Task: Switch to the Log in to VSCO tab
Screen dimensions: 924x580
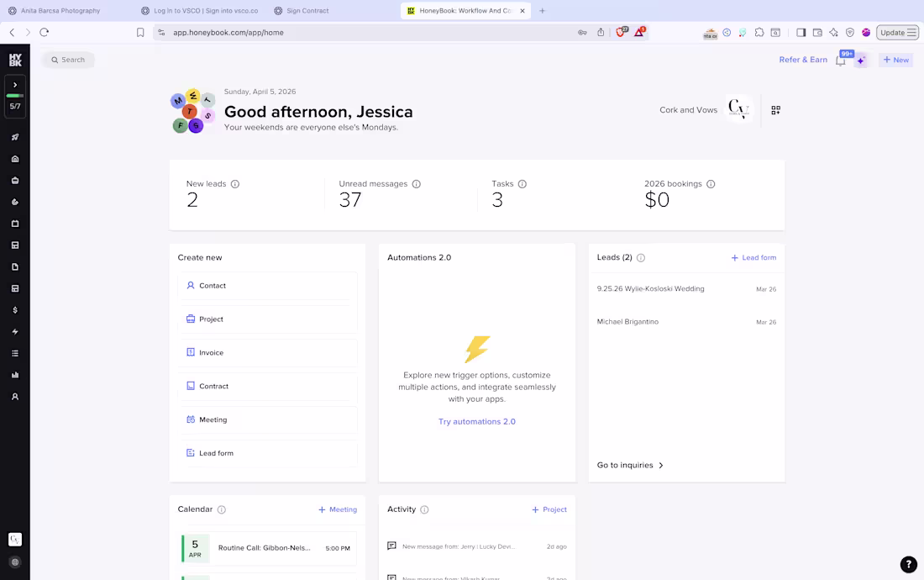Action: (200, 11)
